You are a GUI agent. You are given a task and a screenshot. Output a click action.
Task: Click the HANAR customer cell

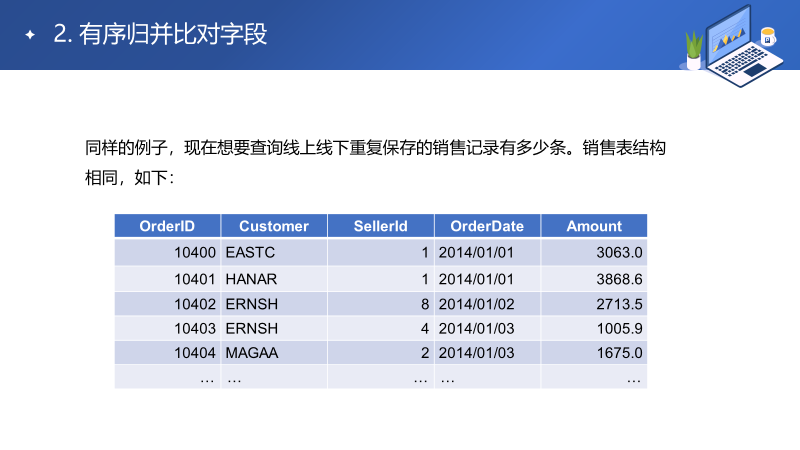pos(274,278)
